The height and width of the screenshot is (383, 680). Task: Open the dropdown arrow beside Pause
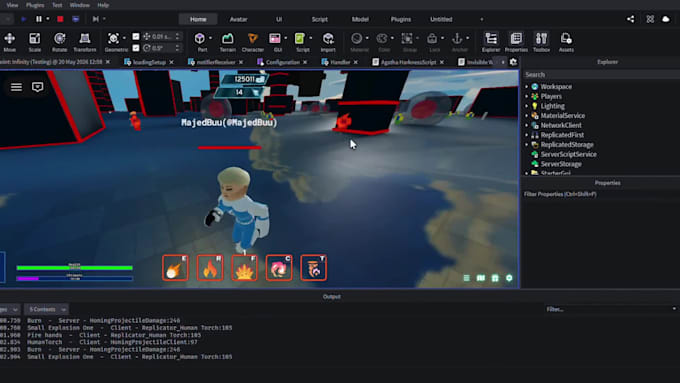[48, 19]
